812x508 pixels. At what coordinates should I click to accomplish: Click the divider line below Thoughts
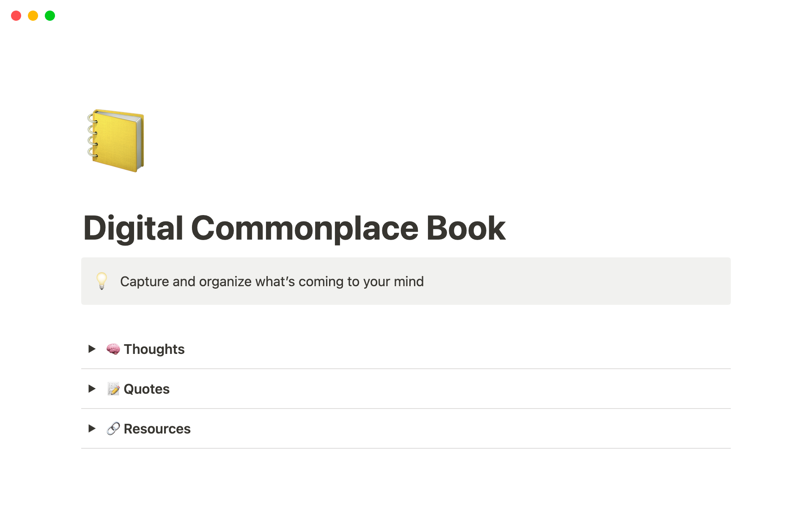406,369
